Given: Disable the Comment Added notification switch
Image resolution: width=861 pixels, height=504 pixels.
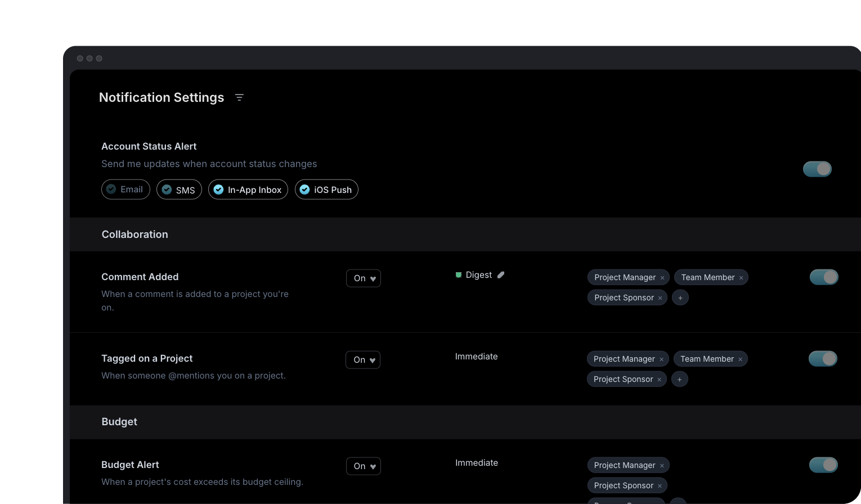Looking at the screenshot, I should pos(824,277).
